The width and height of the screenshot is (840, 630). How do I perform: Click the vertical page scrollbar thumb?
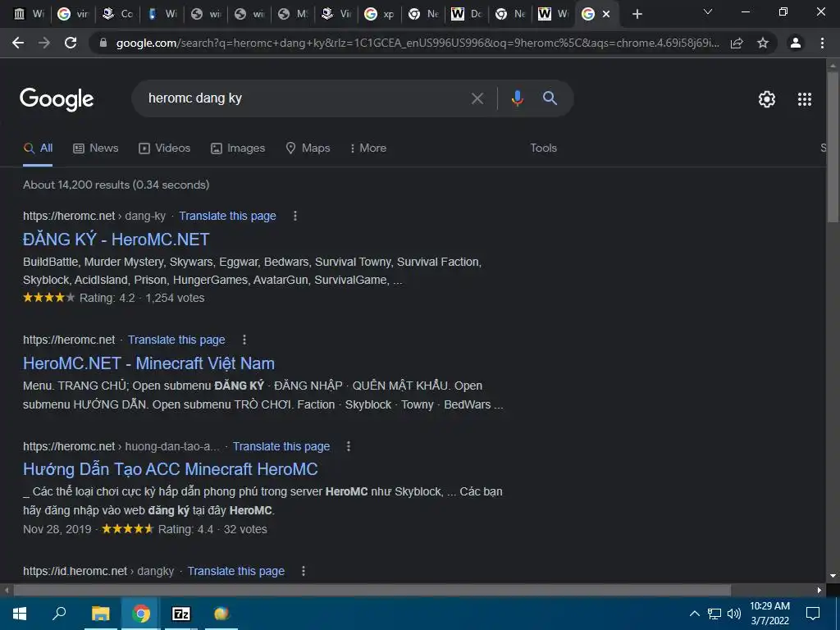point(833,147)
